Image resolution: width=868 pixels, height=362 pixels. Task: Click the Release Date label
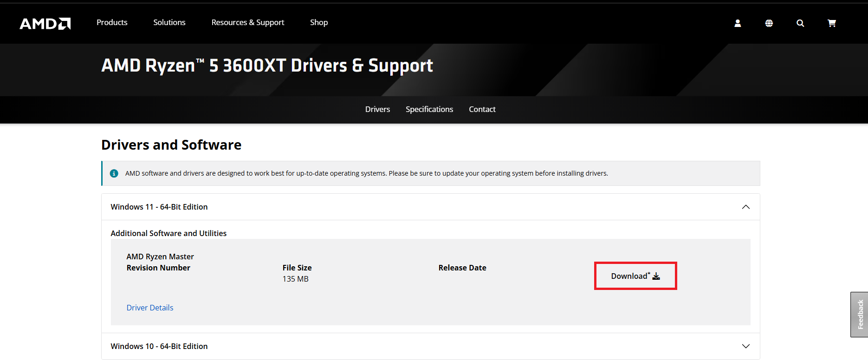(x=462, y=268)
